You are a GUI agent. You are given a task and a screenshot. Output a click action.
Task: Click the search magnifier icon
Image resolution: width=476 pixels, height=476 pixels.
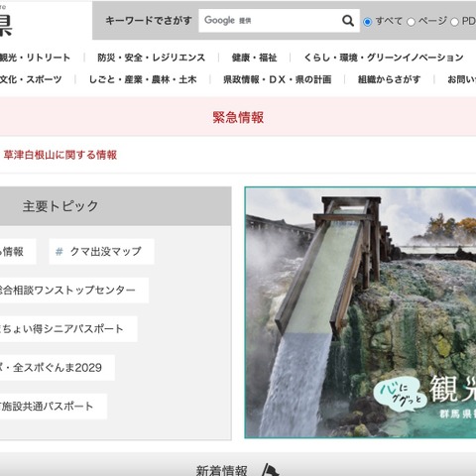tap(348, 21)
